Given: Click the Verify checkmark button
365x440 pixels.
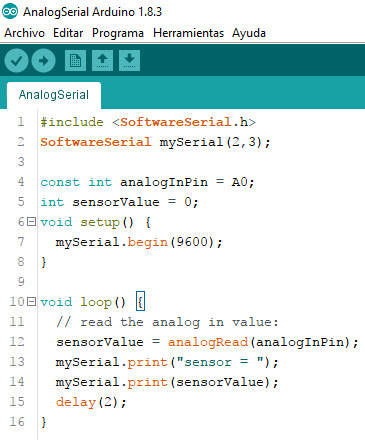Looking at the screenshot, I should click(x=16, y=60).
